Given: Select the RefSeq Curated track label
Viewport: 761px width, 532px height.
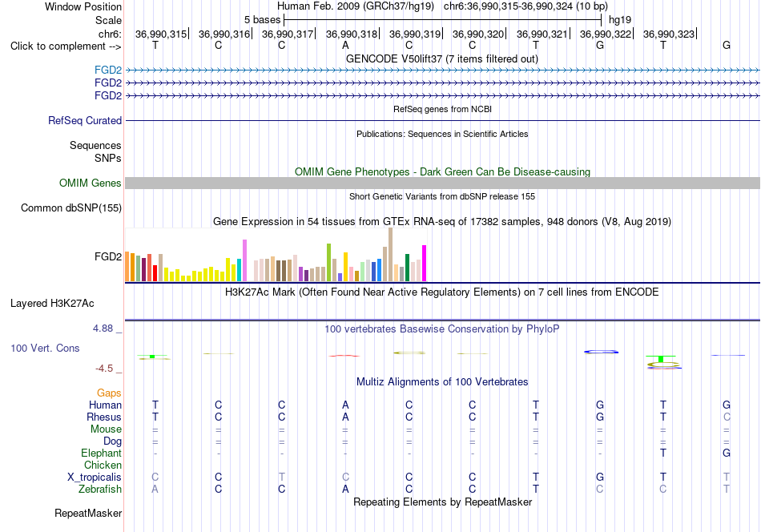Looking at the screenshot, I should coord(84,120).
